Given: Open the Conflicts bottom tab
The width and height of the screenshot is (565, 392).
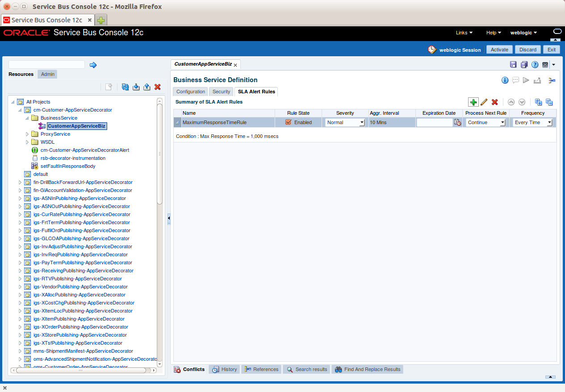Looking at the screenshot, I should click(x=189, y=369).
